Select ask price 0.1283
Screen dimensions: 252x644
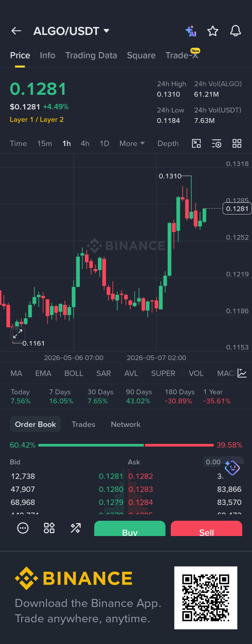pos(141,489)
